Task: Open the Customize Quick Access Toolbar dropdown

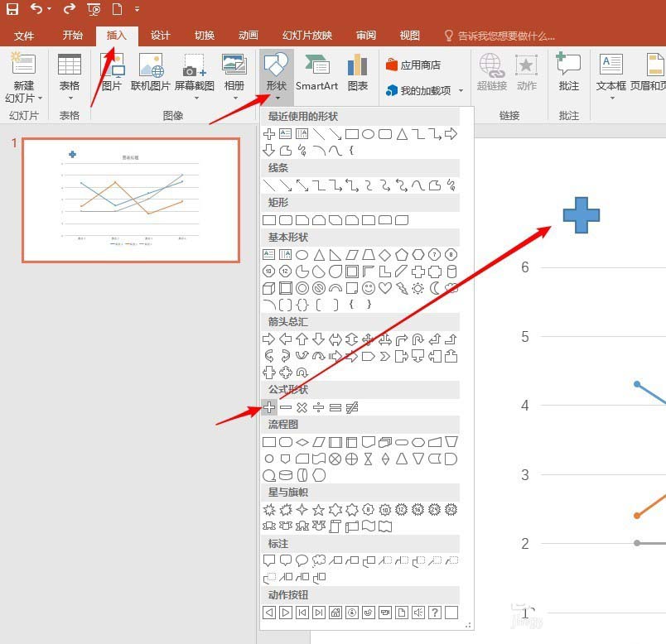Action: point(137,9)
